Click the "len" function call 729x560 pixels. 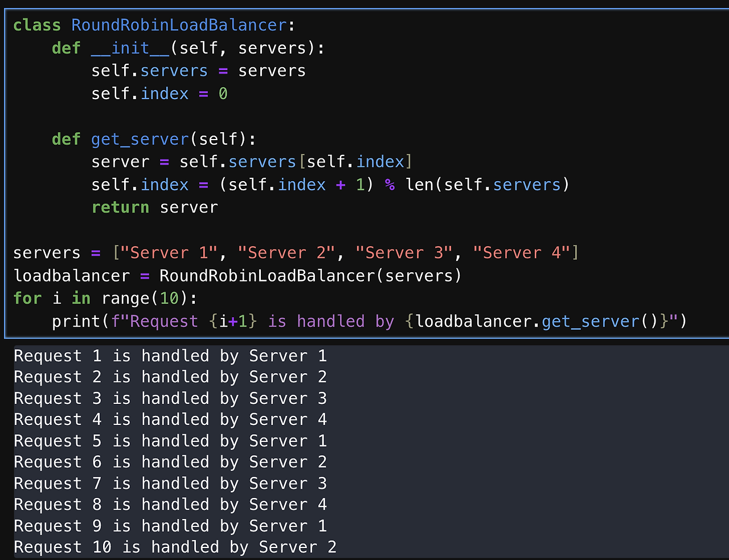pyautogui.click(x=420, y=185)
